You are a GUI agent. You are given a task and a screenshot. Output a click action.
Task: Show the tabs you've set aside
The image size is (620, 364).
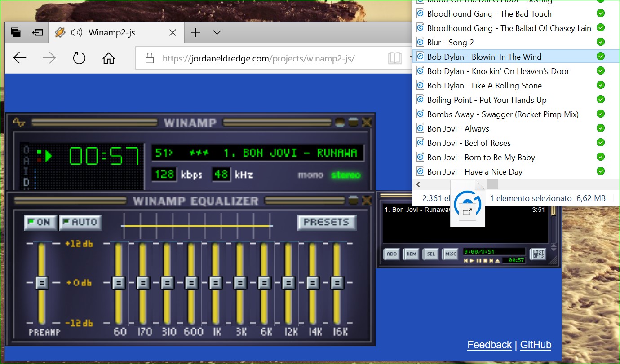point(16,32)
